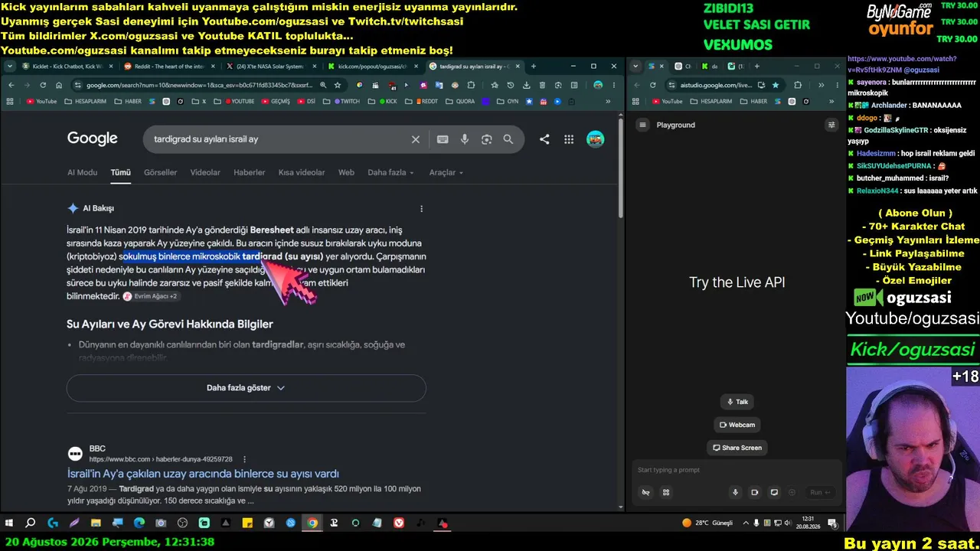Open the on-screen keyboard in Google search
Image resolution: width=980 pixels, height=551 pixels.
point(443,139)
